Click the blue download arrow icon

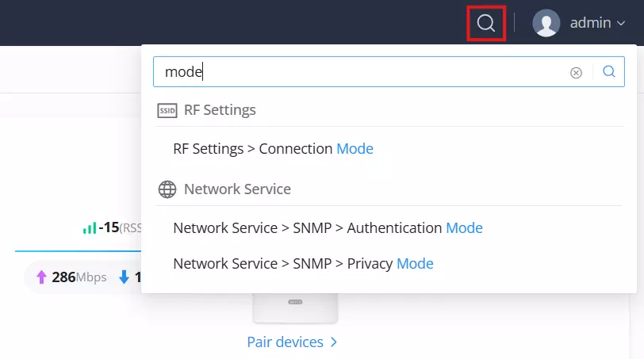pos(124,277)
